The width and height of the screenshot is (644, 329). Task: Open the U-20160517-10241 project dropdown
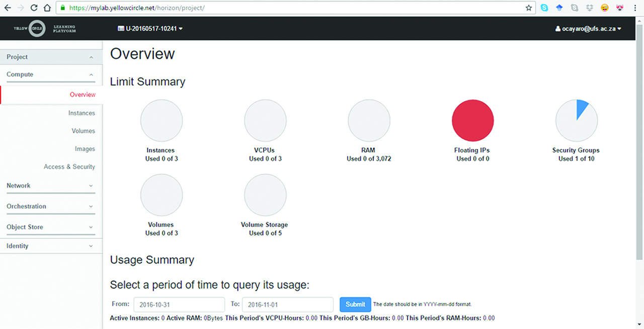tap(150, 29)
